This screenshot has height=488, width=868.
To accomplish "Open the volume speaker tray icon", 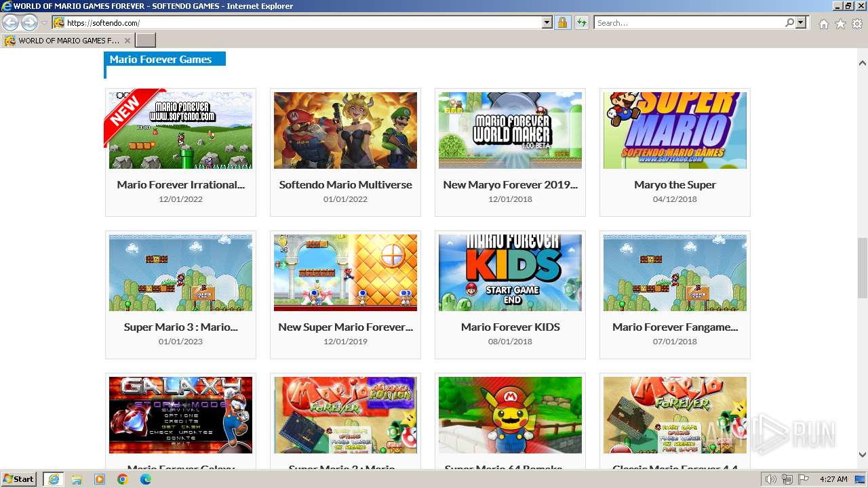I will pyautogui.click(x=770, y=479).
